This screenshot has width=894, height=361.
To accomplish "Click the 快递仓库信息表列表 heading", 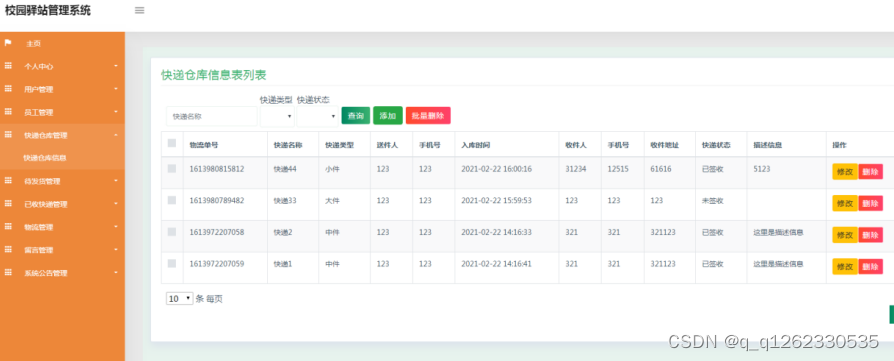I will (x=214, y=75).
